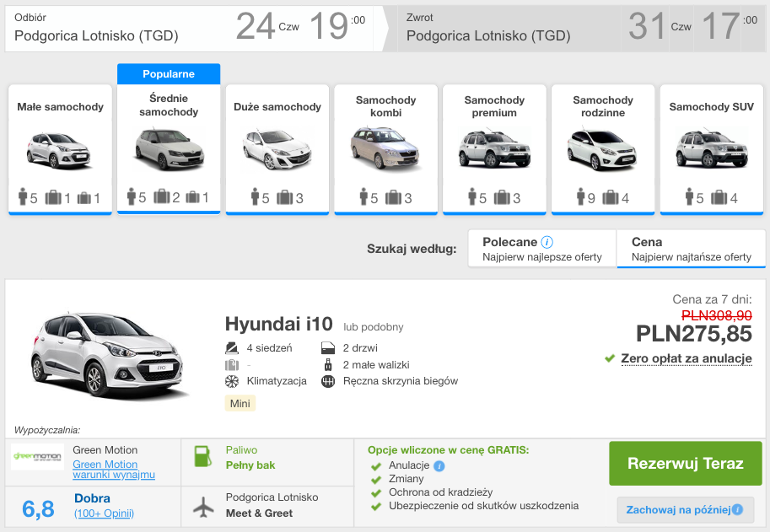
Task: Click person icon in Małe samochody card
Action: 23,196
